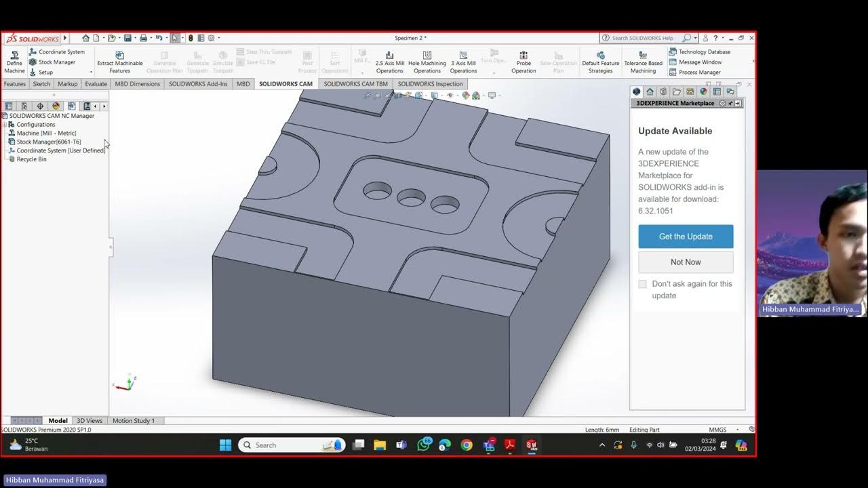Switch to the DisplayManager tab icon
The image size is (868, 488).
pyautogui.click(x=56, y=106)
